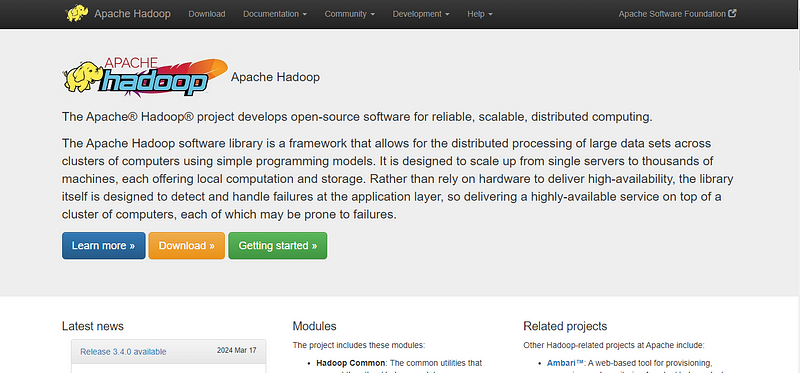Image resolution: width=800 pixels, height=373 pixels.
Task: Click the orange Download button
Action: tap(187, 245)
